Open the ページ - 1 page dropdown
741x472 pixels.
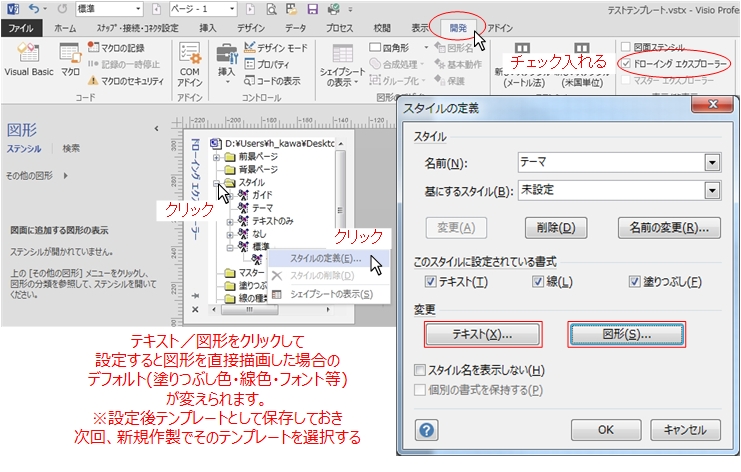(232, 9)
